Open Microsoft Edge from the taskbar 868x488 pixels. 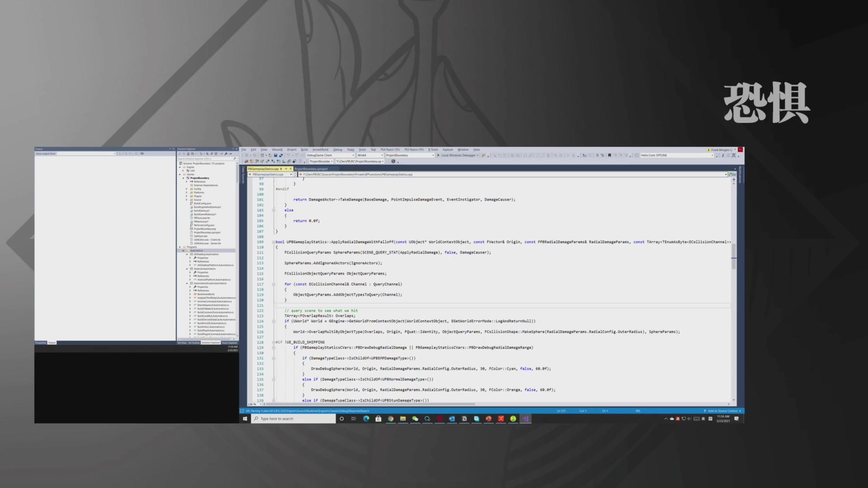click(366, 419)
